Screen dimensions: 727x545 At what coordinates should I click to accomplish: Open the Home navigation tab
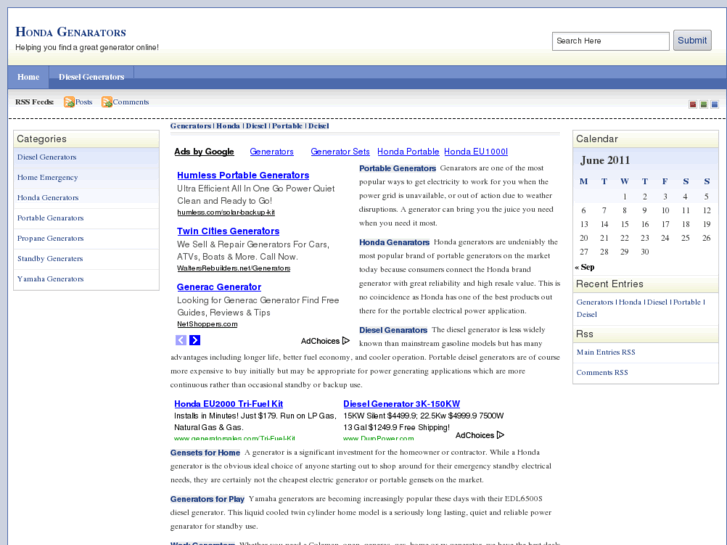[x=28, y=77]
